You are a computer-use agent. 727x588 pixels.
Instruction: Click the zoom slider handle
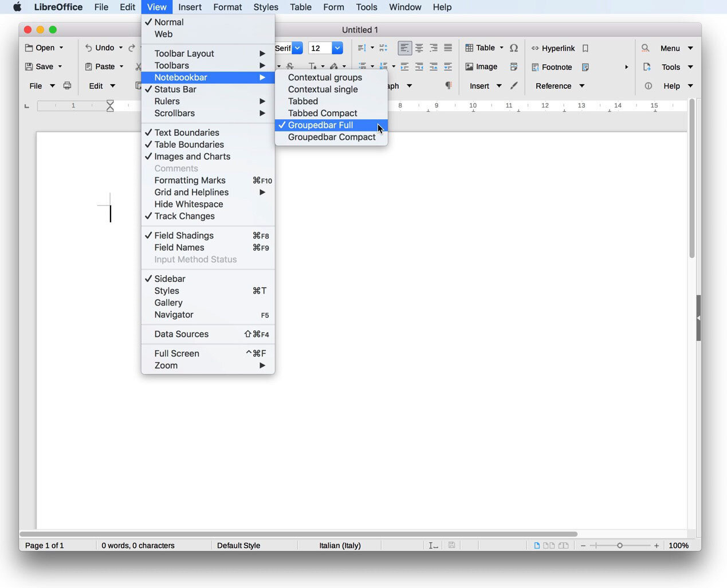619,546
